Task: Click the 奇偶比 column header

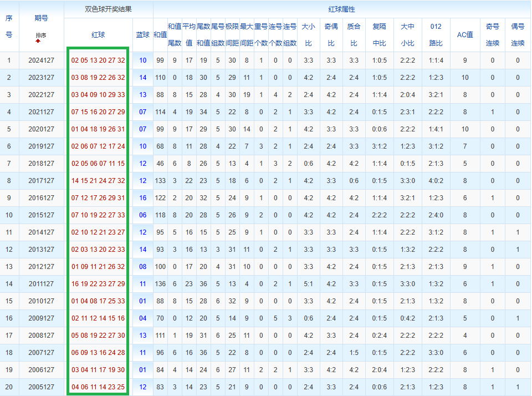Action: point(331,34)
